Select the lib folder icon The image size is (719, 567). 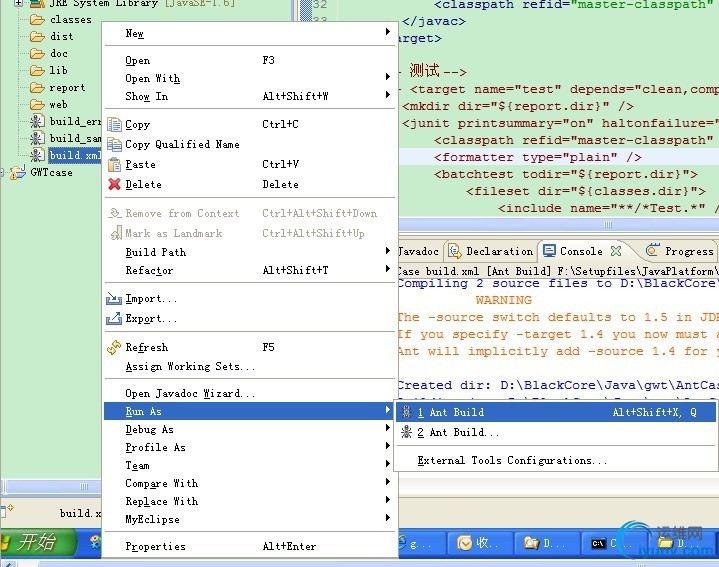(37, 71)
